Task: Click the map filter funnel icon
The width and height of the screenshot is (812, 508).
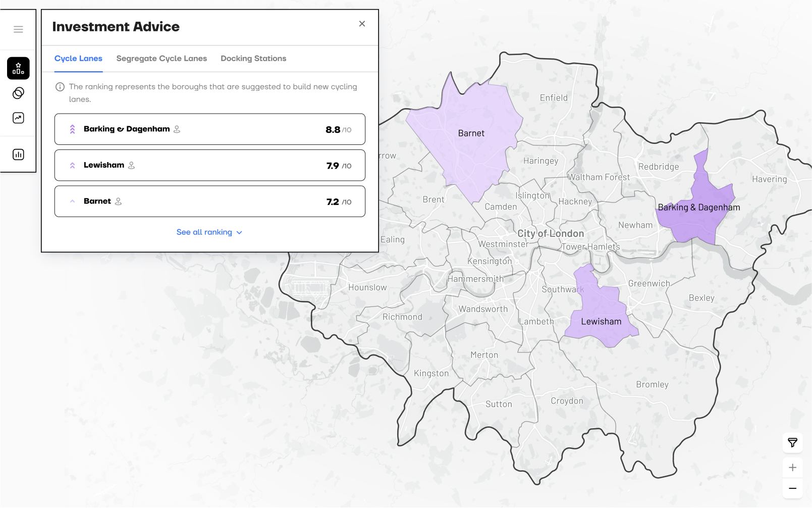Action: pos(792,443)
